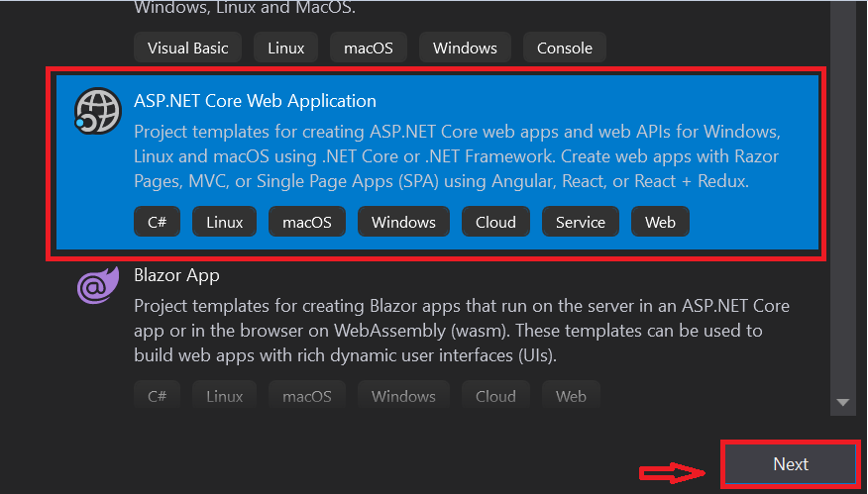868x494 pixels.
Task: Click the Web tag under ASP.NET Core
Action: click(660, 222)
